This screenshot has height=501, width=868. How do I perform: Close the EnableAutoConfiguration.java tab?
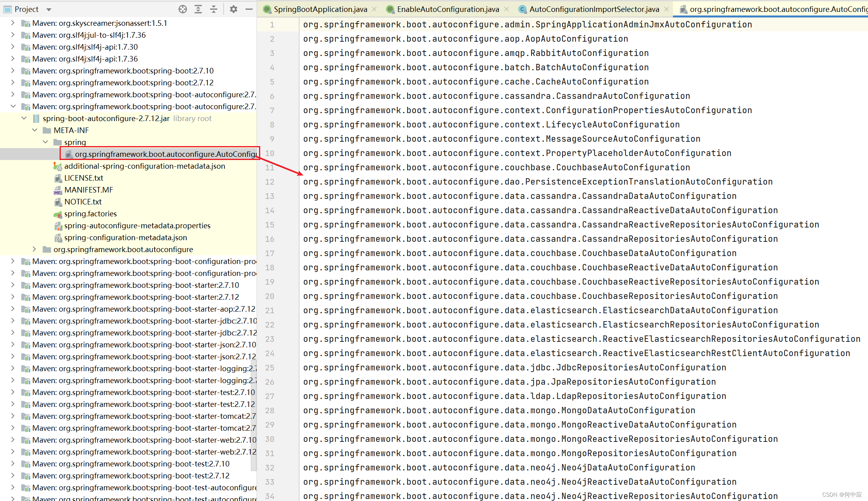point(506,9)
